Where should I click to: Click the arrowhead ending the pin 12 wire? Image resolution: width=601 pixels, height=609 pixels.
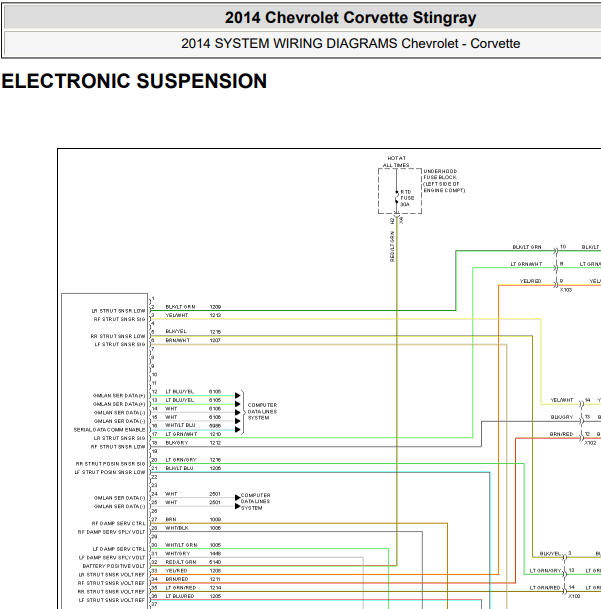tap(237, 395)
